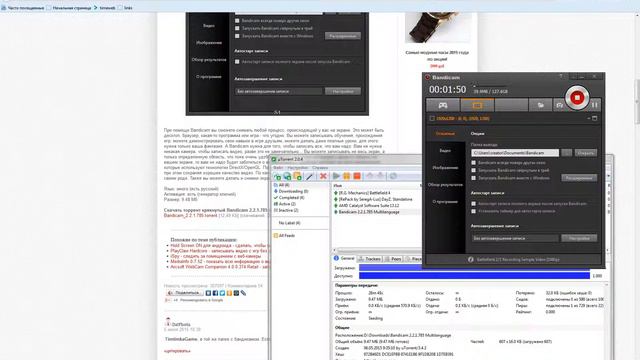The width and height of the screenshot is (640, 360).
Task: Click the orange pause torrent icon
Action: [347, 176]
